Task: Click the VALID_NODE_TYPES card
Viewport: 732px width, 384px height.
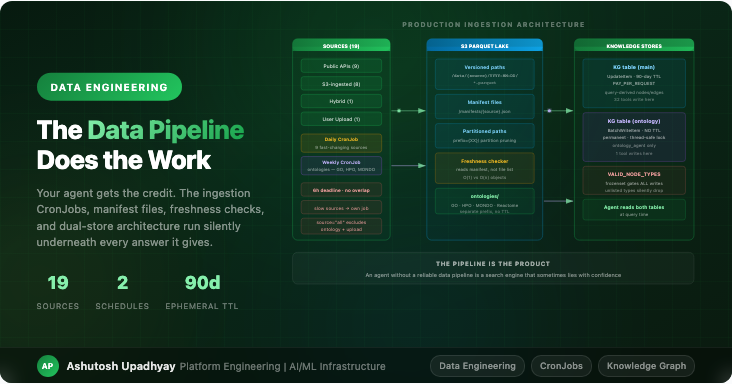Action: [634, 180]
